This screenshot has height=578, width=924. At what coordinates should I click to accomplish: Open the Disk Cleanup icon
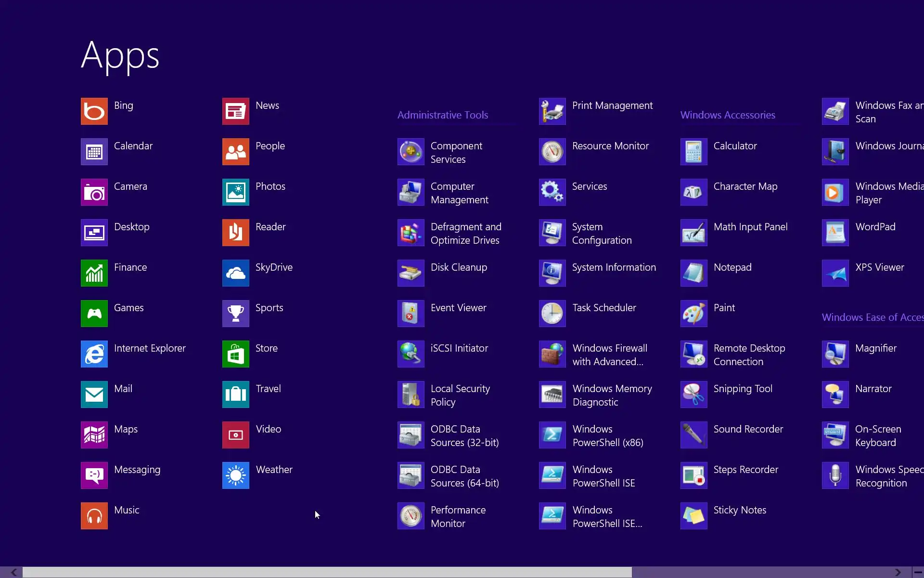point(411,273)
